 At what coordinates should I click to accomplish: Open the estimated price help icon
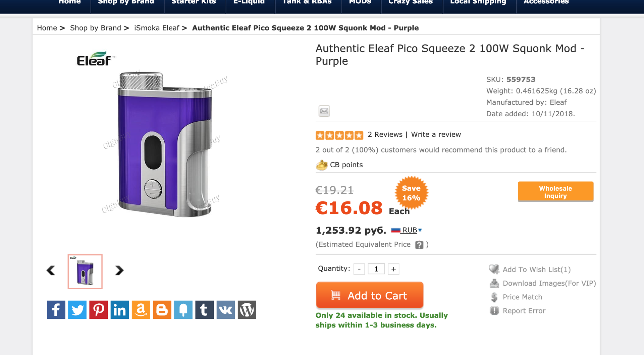[419, 245]
